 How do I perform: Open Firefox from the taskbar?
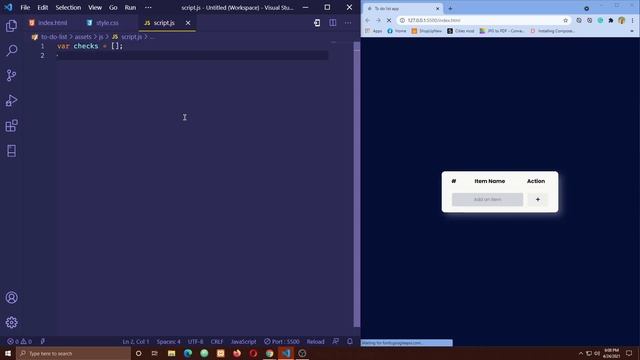[237, 353]
